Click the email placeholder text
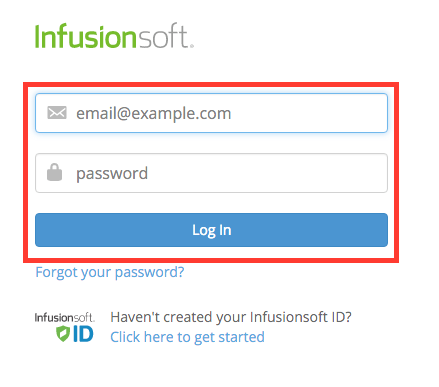This screenshot has height=387, width=439. pyautogui.click(x=154, y=114)
